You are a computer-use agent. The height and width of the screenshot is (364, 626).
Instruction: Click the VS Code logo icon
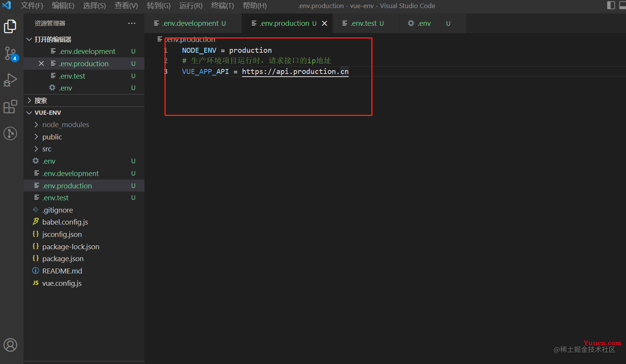coord(7,5)
